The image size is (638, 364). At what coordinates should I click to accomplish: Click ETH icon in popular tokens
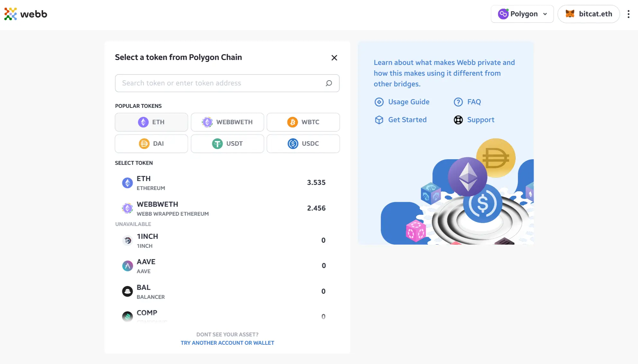[143, 122]
